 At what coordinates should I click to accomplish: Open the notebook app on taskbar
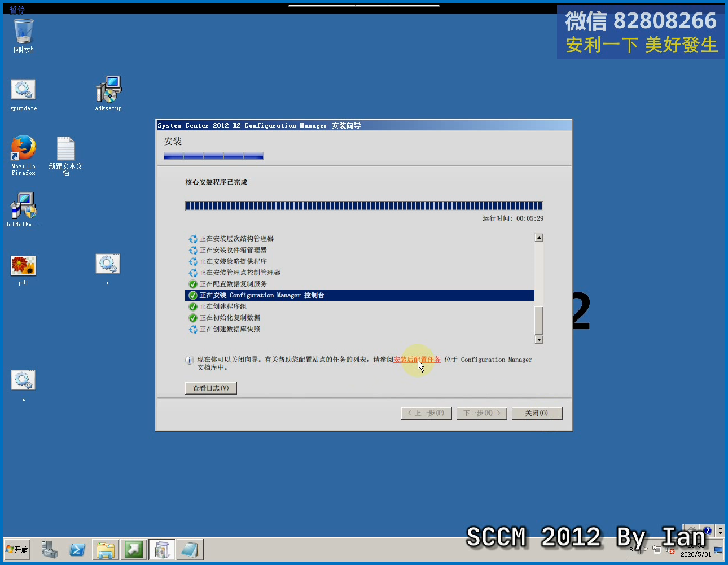[190, 549]
